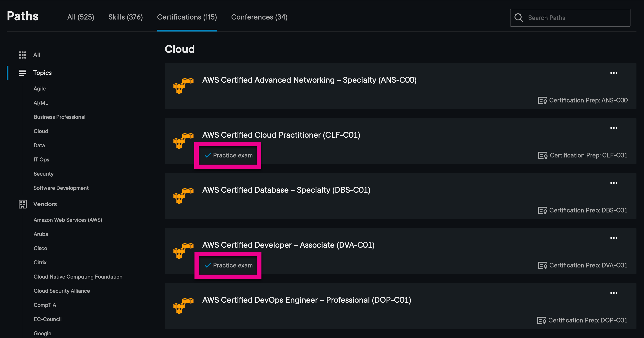Filter by Amazon Web Services (AWS) vendor
Image resolution: width=644 pixels, height=338 pixels.
pos(68,220)
